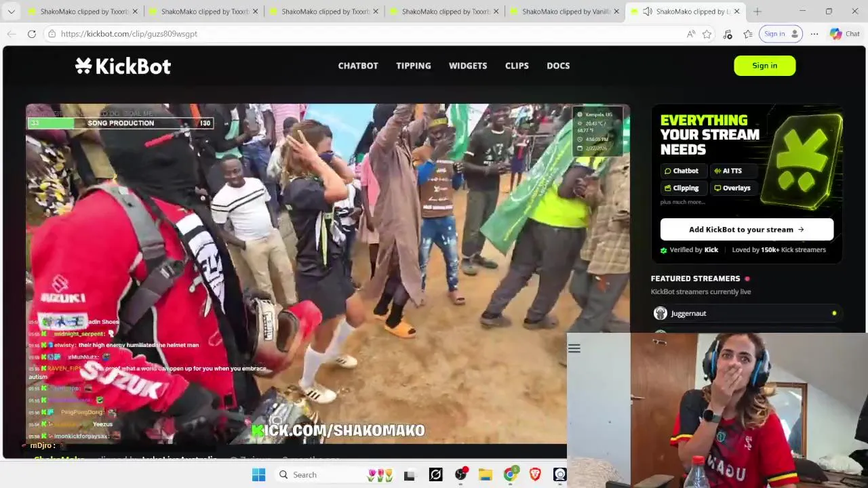Open the Read aloud icon in address bar
The height and width of the screenshot is (488, 868).
690,34
